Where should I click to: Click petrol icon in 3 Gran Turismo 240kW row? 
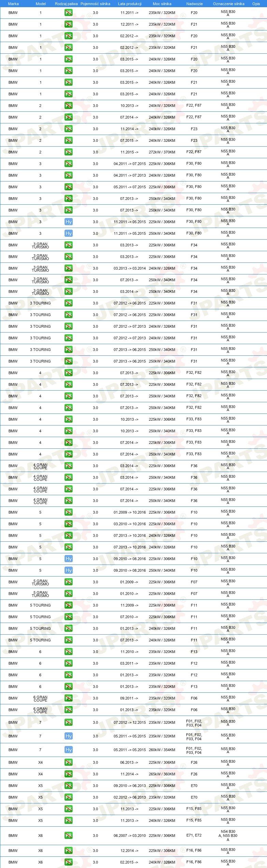(x=68, y=268)
